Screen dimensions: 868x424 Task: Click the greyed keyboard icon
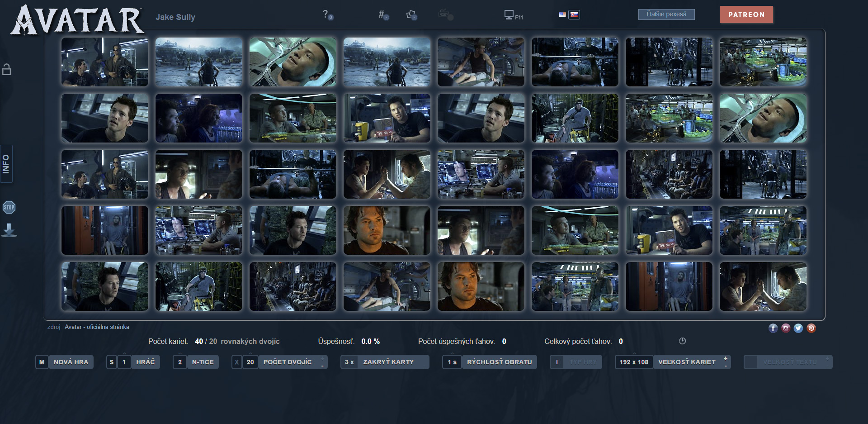[x=446, y=15]
